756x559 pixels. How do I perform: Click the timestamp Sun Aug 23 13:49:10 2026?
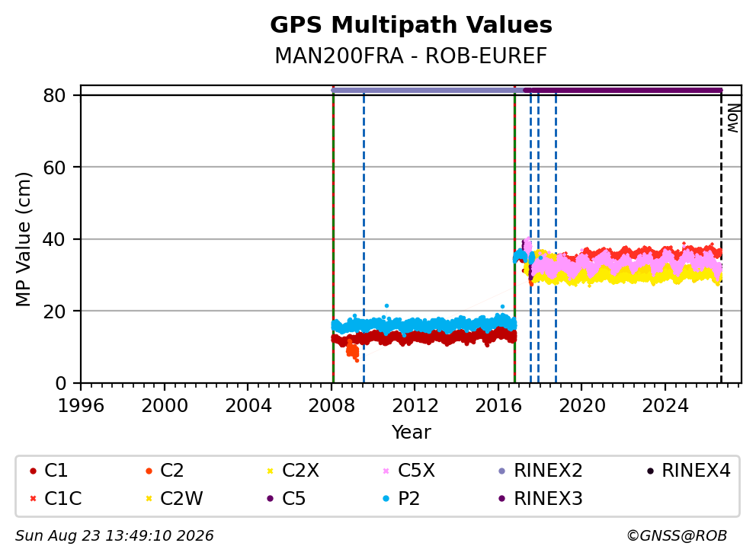[x=114, y=536]
